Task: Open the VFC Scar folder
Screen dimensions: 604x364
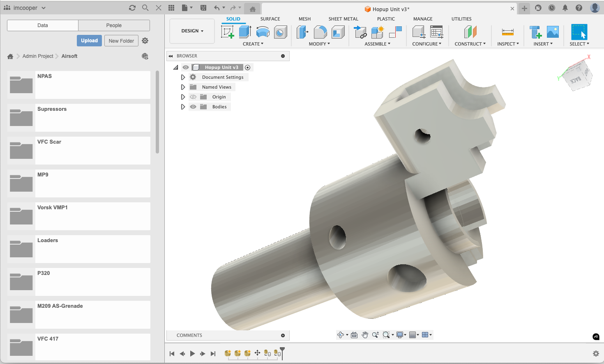Action: (x=79, y=151)
